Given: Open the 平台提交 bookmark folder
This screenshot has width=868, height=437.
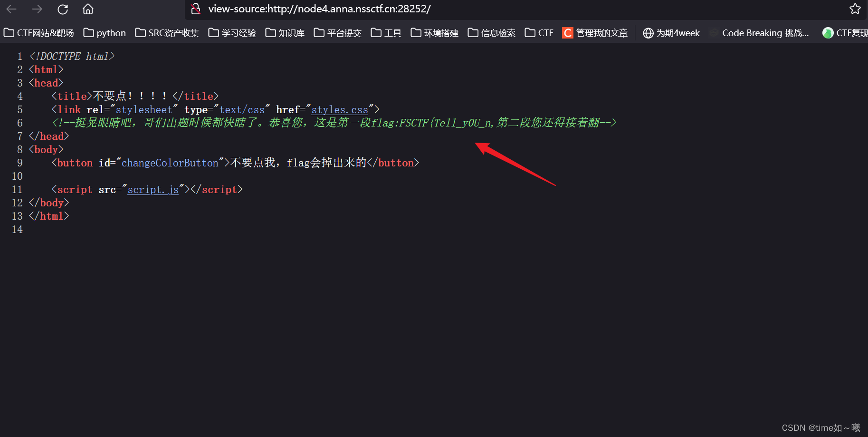Looking at the screenshot, I should (338, 33).
